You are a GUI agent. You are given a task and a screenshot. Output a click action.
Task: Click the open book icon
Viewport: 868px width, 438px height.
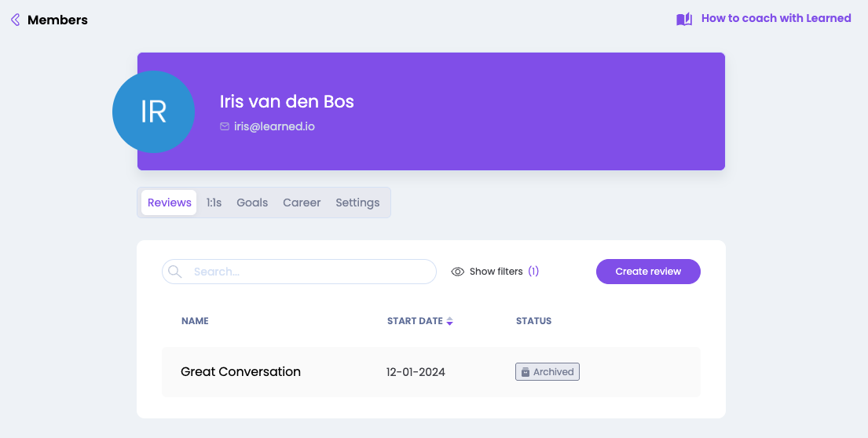(684, 19)
